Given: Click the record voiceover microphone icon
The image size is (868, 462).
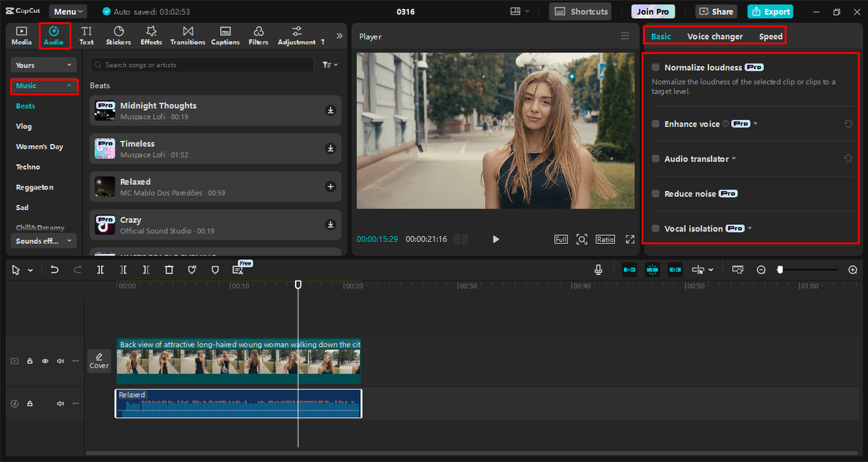Looking at the screenshot, I should [598, 270].
